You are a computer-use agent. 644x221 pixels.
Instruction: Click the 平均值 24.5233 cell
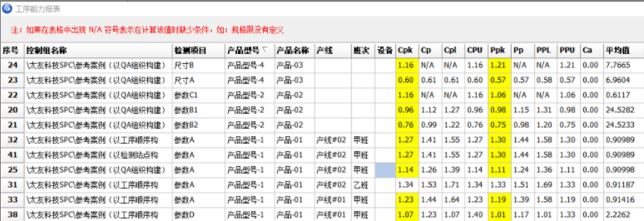[624, 125]
